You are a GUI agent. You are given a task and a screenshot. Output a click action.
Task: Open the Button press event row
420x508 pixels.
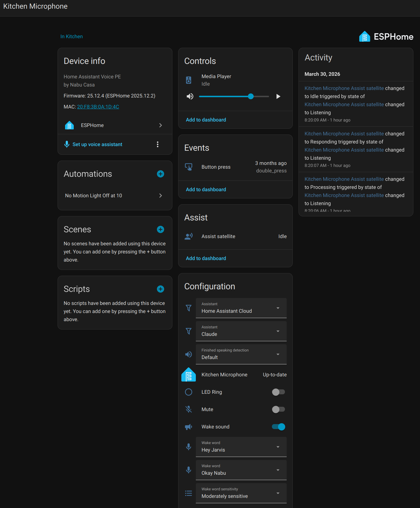235,167
